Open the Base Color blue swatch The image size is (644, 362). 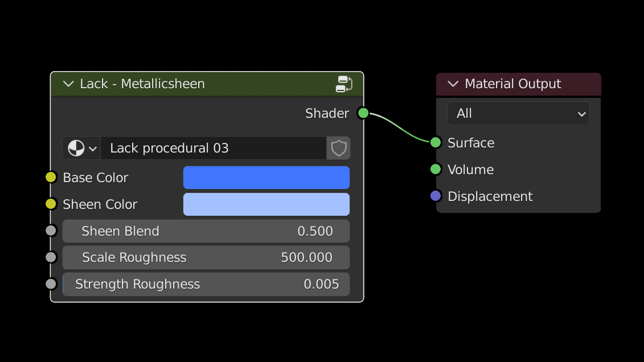(x=266, y=178)
